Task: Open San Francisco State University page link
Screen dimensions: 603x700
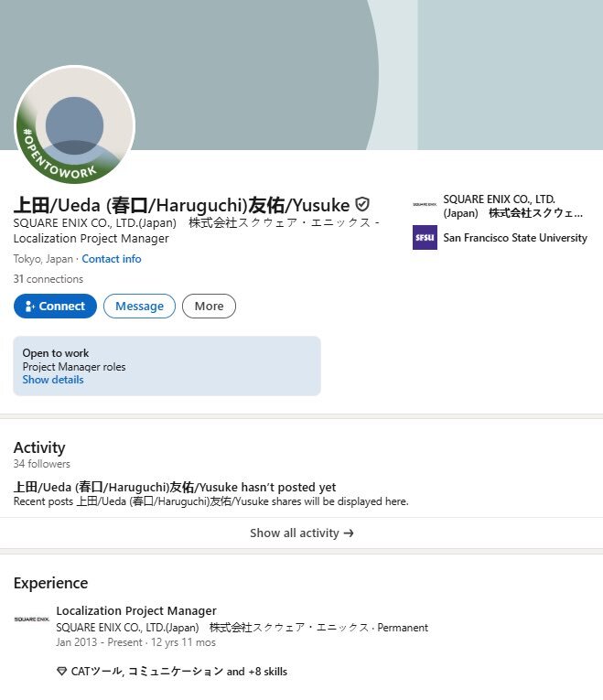Action: 514,238
